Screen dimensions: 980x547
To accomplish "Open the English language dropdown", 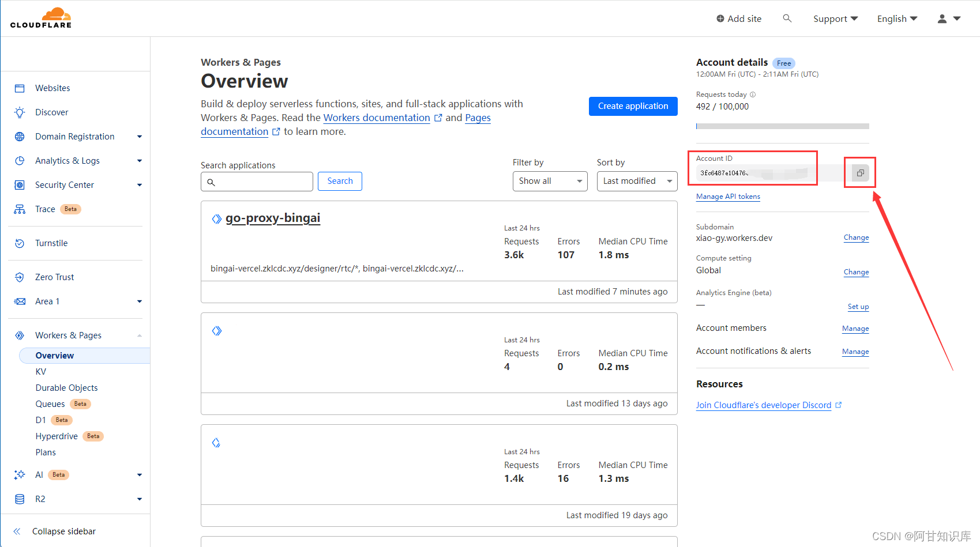I will [897, 18].
